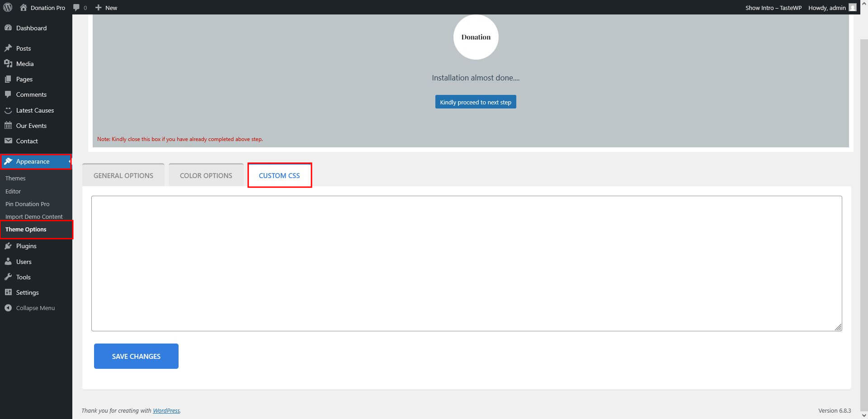Click the WordPress logo icon
This screenshot has height=419, width=868.
tap(8, 7)
